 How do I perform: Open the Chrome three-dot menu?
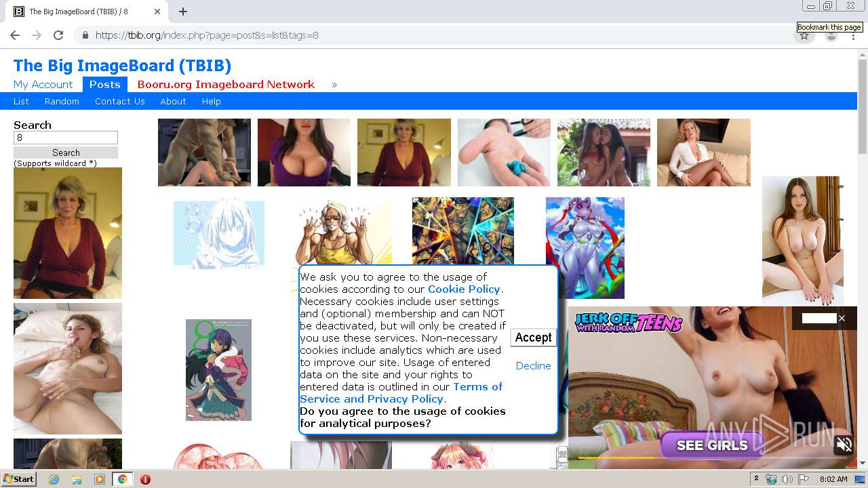[x=854, y=35]
